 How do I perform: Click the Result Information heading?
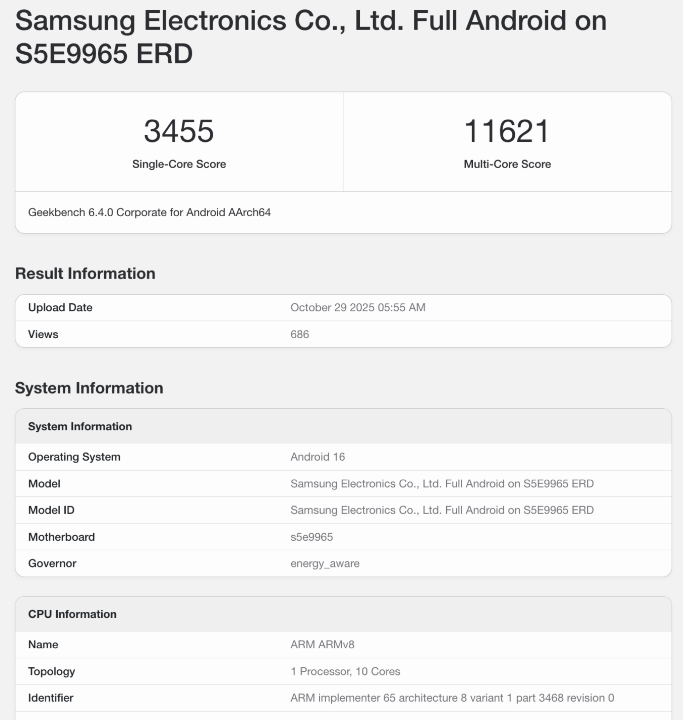tap(85, 273)
